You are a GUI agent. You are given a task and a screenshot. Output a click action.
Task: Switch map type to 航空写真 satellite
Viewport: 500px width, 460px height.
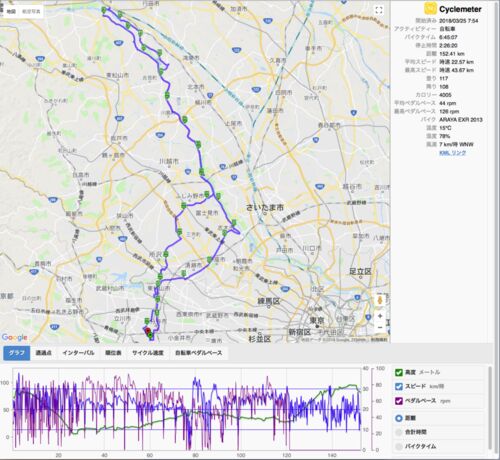[31, 11]
